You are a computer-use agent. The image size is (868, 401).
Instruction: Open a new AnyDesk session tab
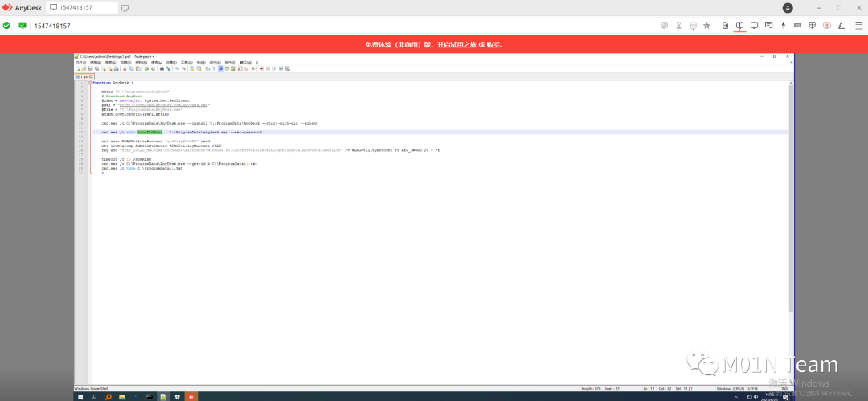(125, 8)
